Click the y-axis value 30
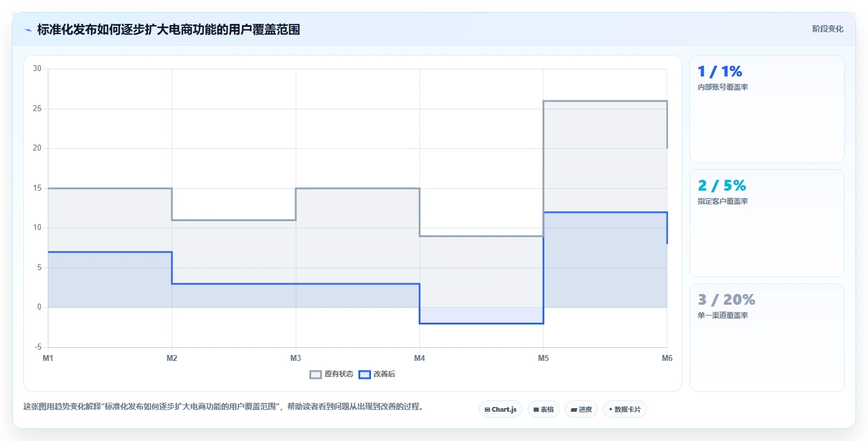Viewport: 868px width, 441px height. pyautogui.click(x=37, y=69)
